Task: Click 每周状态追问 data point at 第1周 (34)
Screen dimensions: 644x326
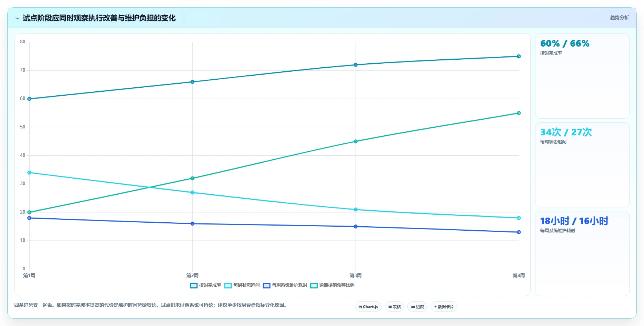Action: tap(30, 172)
